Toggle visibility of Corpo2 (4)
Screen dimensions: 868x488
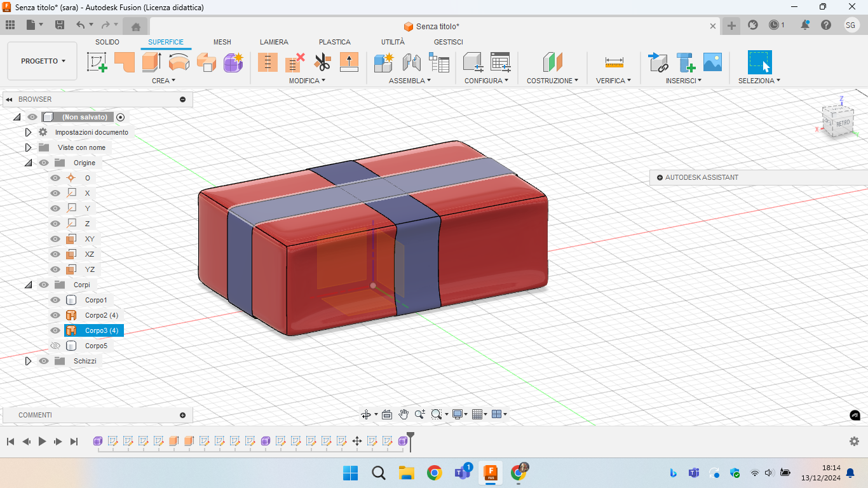55,315
